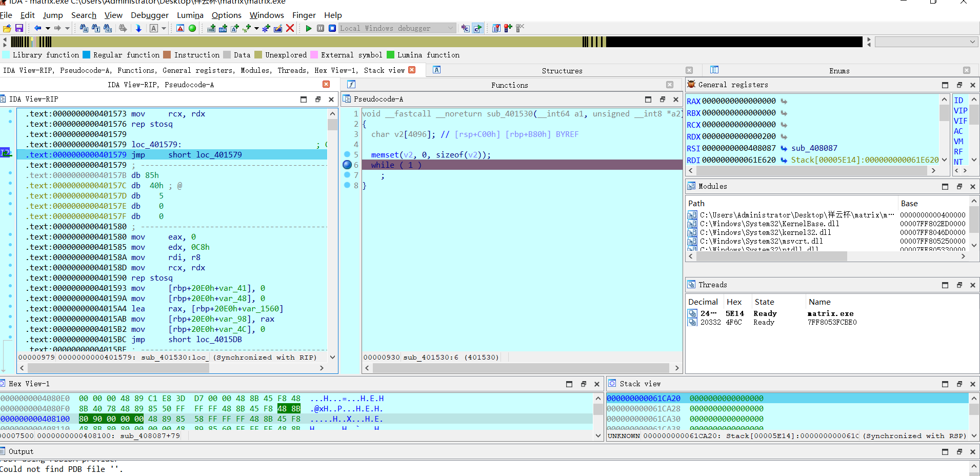The image size is (980, 476).
Task: Click the blue Jump back arrow icon
Action: pyautogui.click(x=37, y=28)
